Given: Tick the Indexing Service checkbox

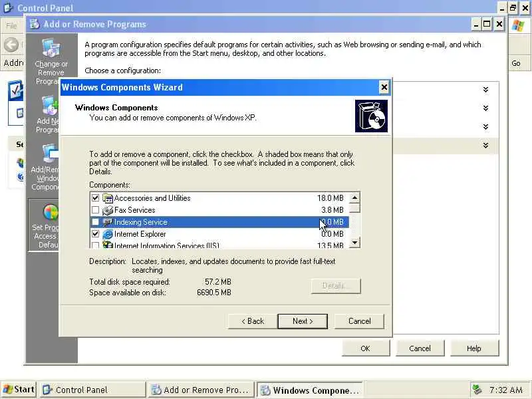Looking at the screenshot, I should coord(95,222).
